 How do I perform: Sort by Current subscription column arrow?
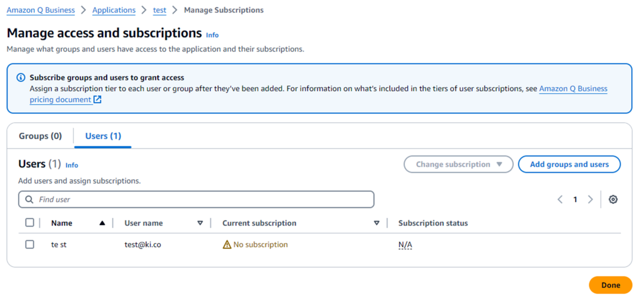[x=377, y=223]
